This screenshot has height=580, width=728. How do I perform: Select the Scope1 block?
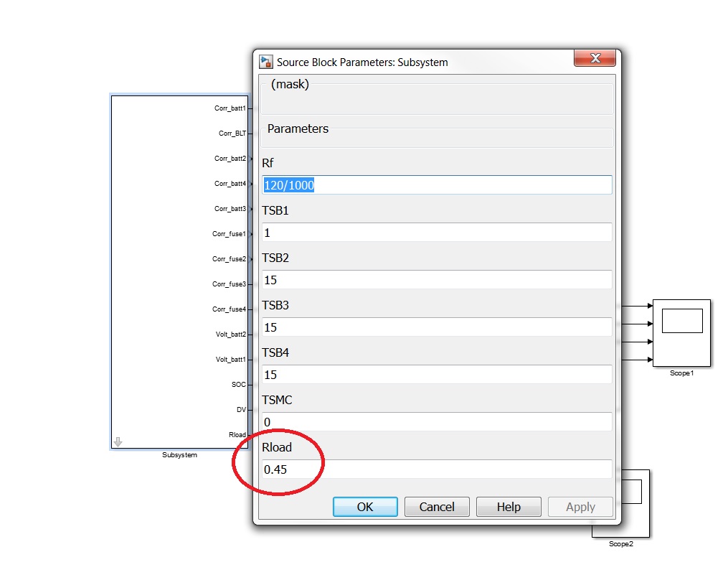tap(681, 332)
